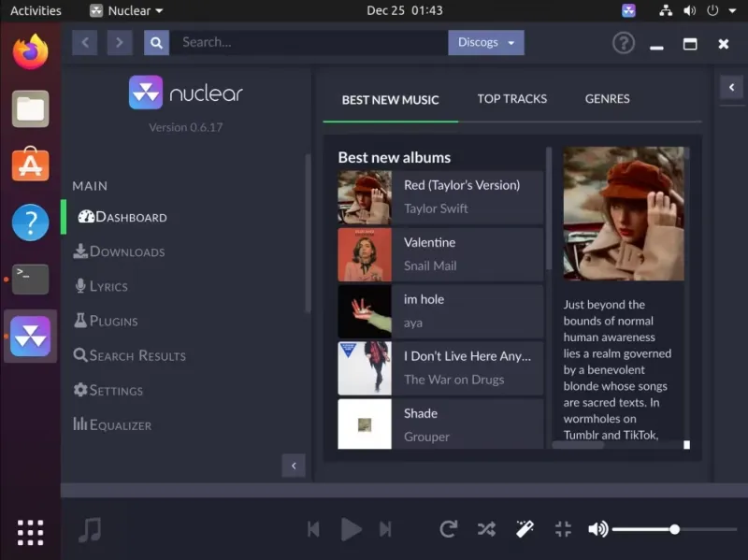Open Terminal from the dock
This screenshot has height=560, width=748.
(31, 280)
